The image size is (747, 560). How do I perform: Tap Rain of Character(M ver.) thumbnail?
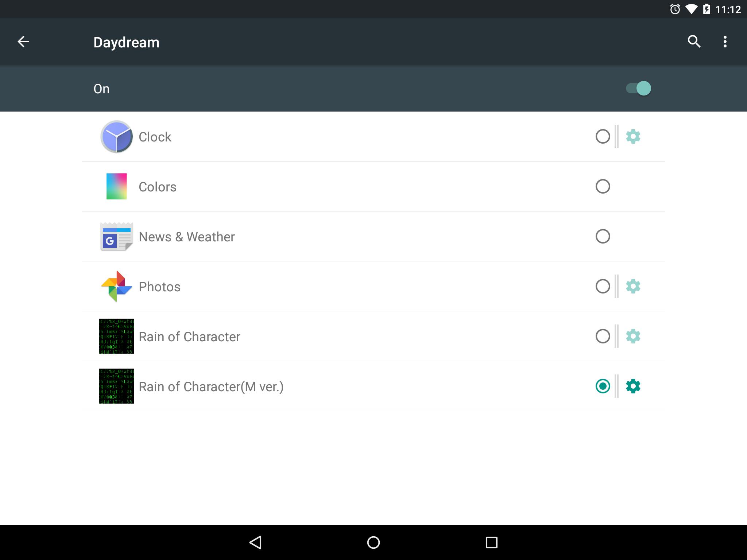point(116,386)
